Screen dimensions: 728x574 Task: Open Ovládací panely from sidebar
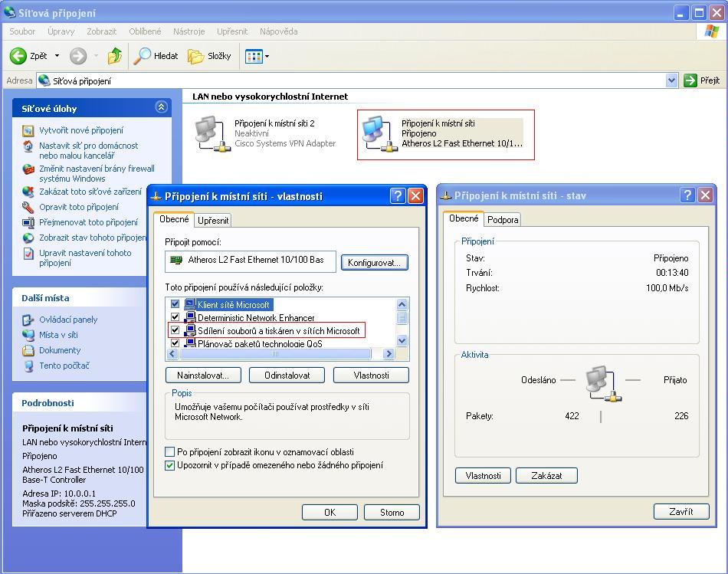pos(68,320)
